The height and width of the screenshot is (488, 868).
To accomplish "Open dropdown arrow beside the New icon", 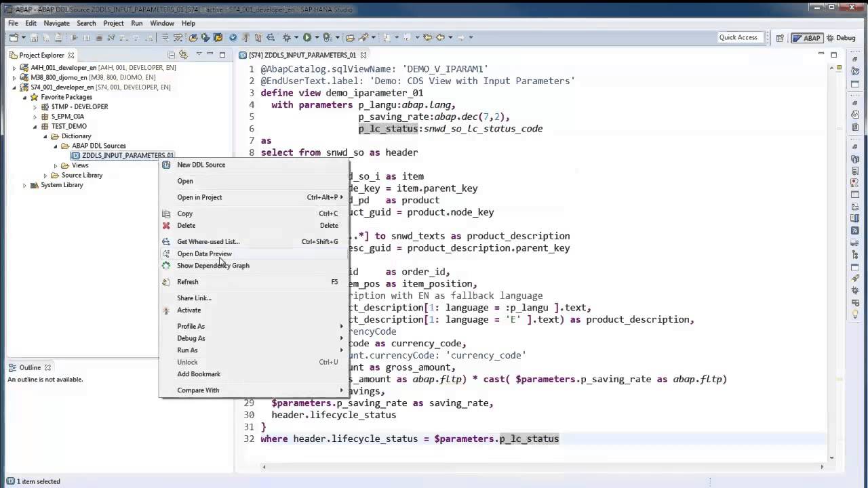I will point(23,37).
